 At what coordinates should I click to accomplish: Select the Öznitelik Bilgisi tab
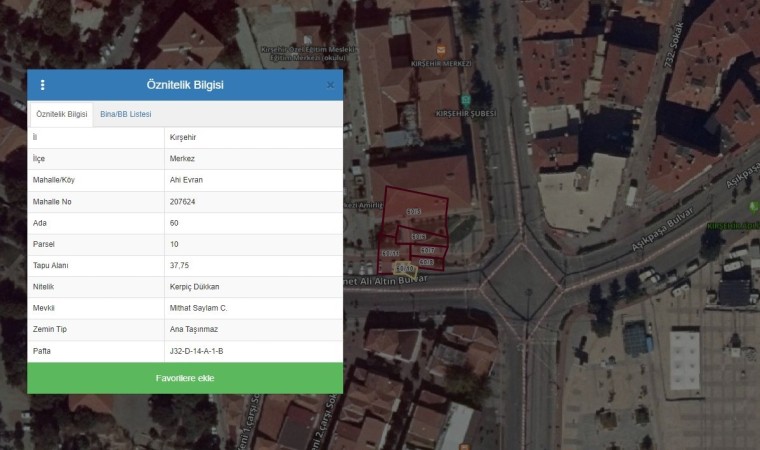(x=62, y=115)
